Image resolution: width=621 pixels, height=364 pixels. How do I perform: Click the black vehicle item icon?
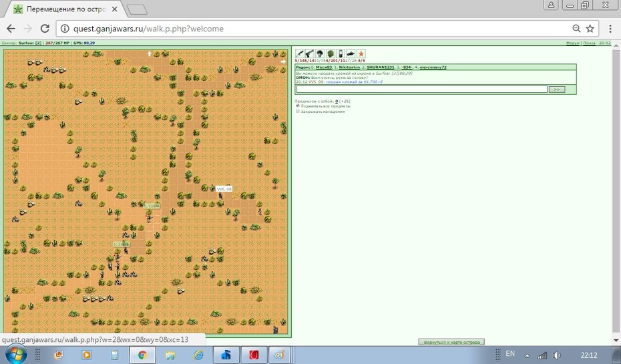click(x=351, y=53)
